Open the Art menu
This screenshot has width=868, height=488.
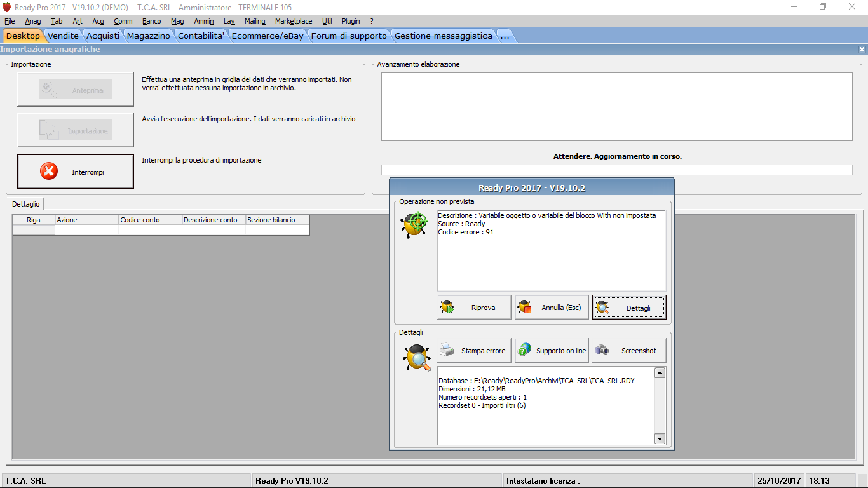[78, 21]
